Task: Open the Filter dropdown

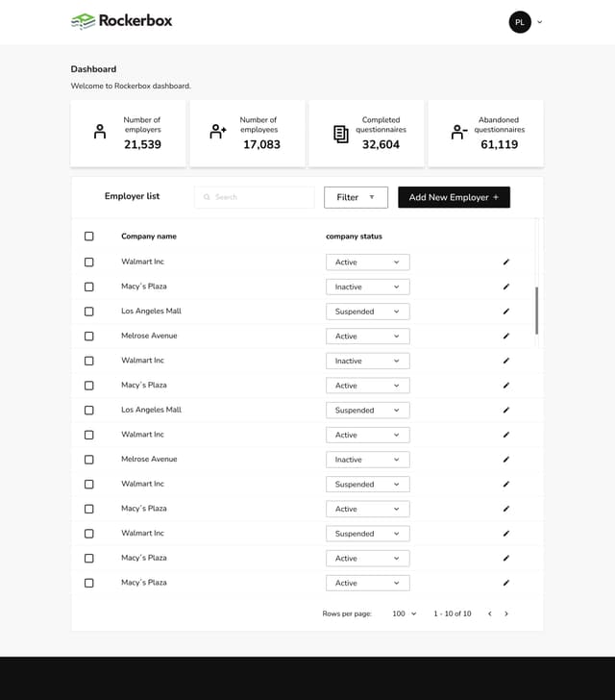Action: pos(356,197)
